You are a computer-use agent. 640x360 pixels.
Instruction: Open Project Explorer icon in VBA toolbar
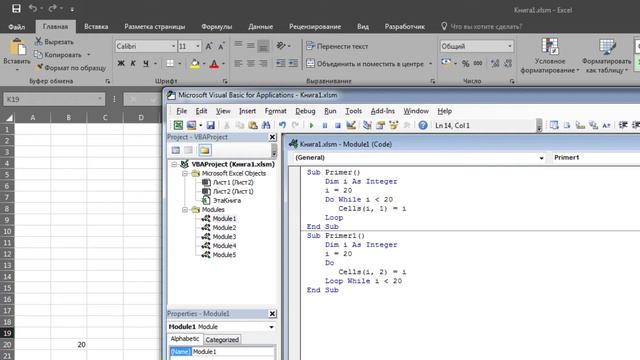[367, 125]
